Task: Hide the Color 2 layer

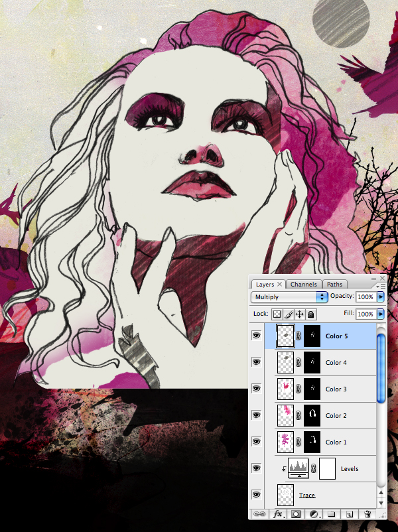Action: tap(257, 415)
